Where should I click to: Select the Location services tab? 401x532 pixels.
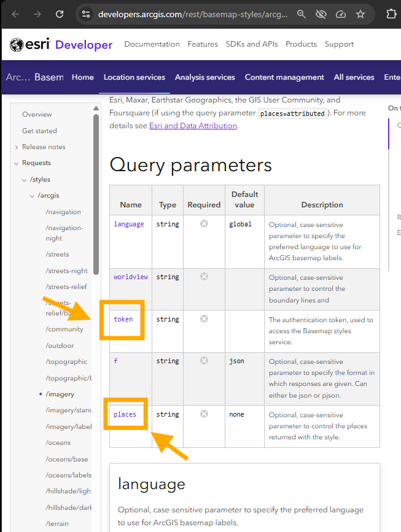tap(134, 77)
